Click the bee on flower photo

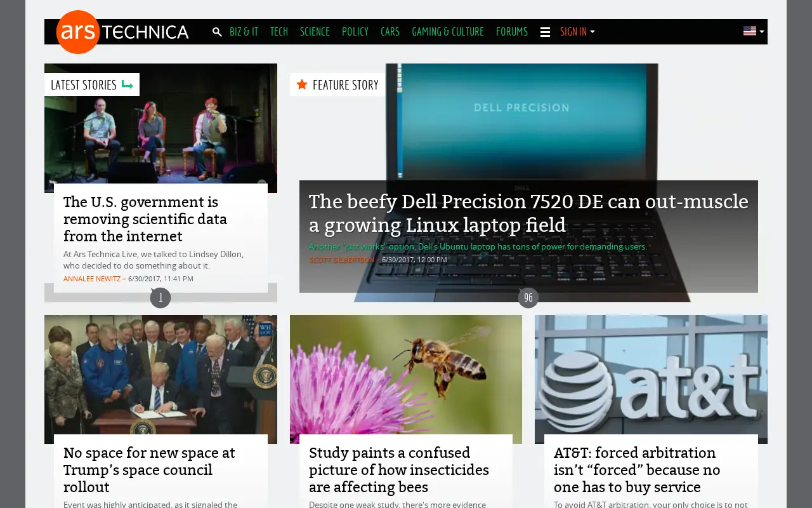406,379
